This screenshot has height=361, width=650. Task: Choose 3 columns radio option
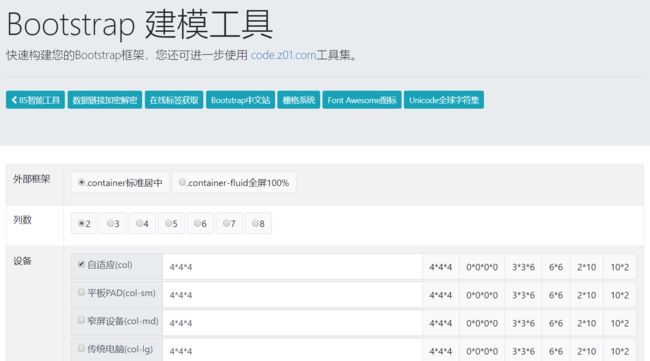110,223
